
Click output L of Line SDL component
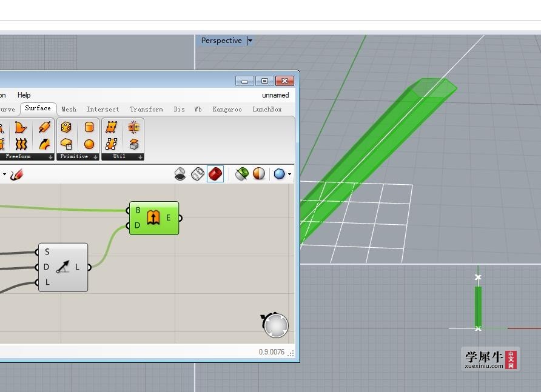click(x=77, y=267)
